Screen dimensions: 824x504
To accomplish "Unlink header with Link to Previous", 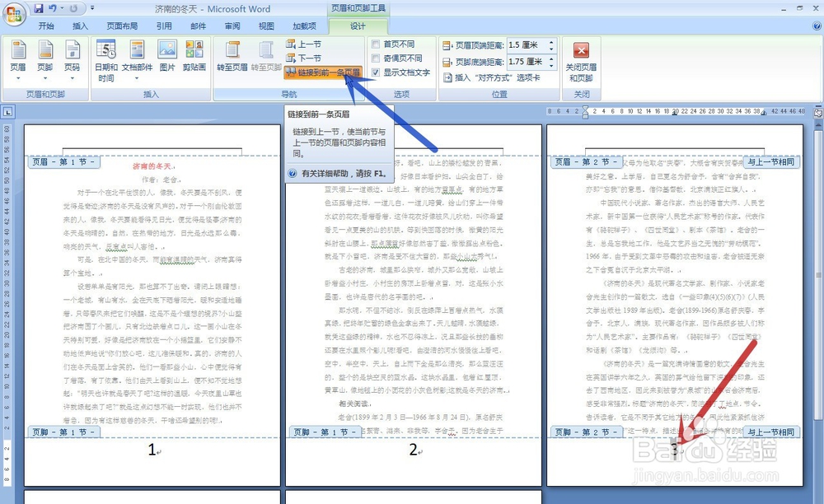I will (325, 72).
